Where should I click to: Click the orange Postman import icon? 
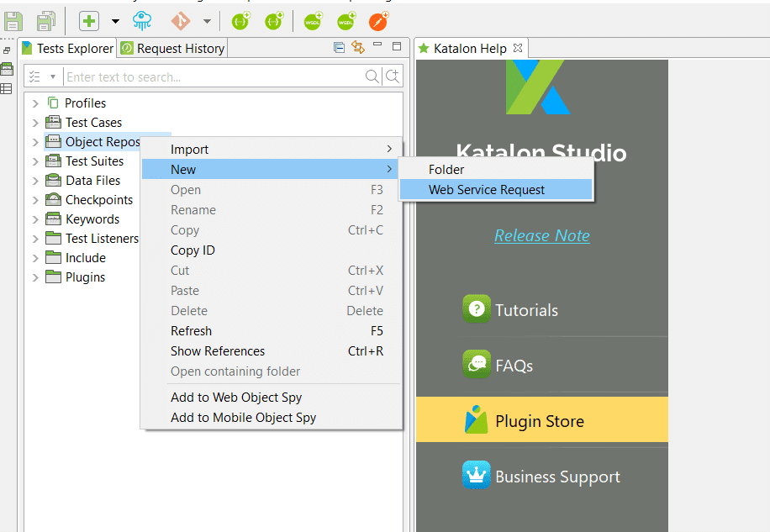(x=378, y=21)
